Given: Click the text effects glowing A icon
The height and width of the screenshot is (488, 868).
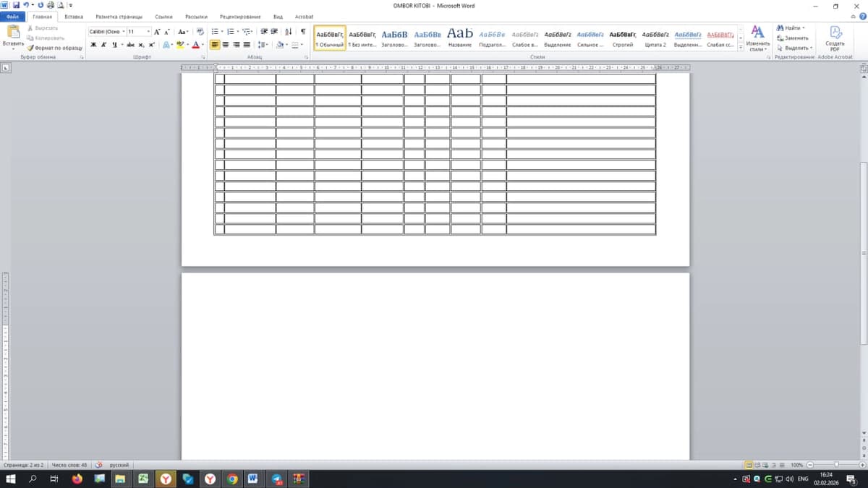Looking at the screenshot, I should (166, 45).
